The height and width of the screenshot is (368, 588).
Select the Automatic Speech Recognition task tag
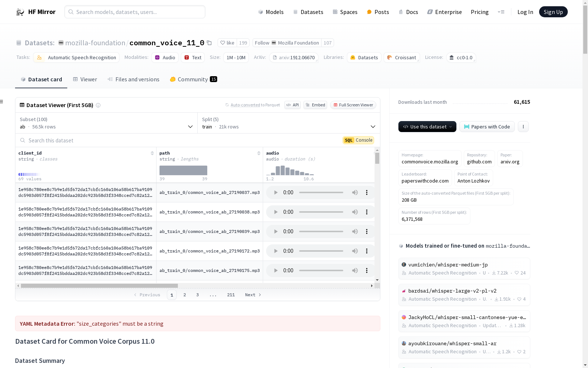click(76, 57)
